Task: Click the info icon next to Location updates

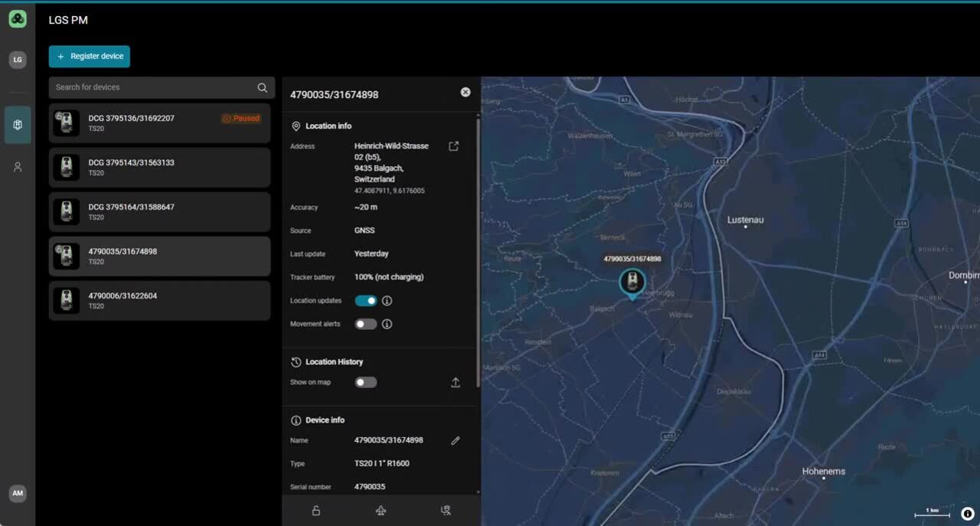Action: coord(387,301)
